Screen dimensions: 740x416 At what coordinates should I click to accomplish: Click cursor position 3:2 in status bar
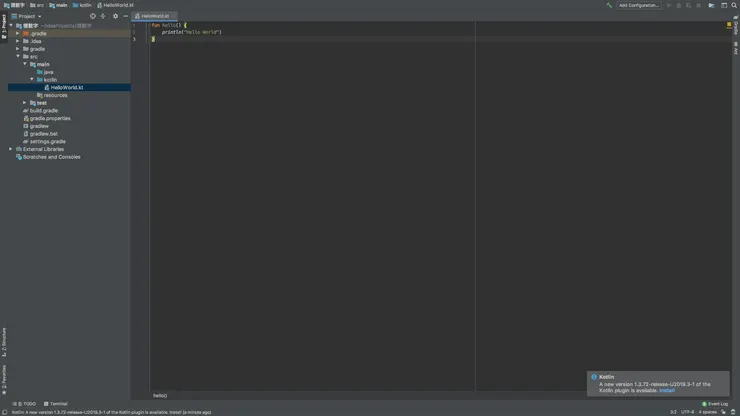pos(673,412)
